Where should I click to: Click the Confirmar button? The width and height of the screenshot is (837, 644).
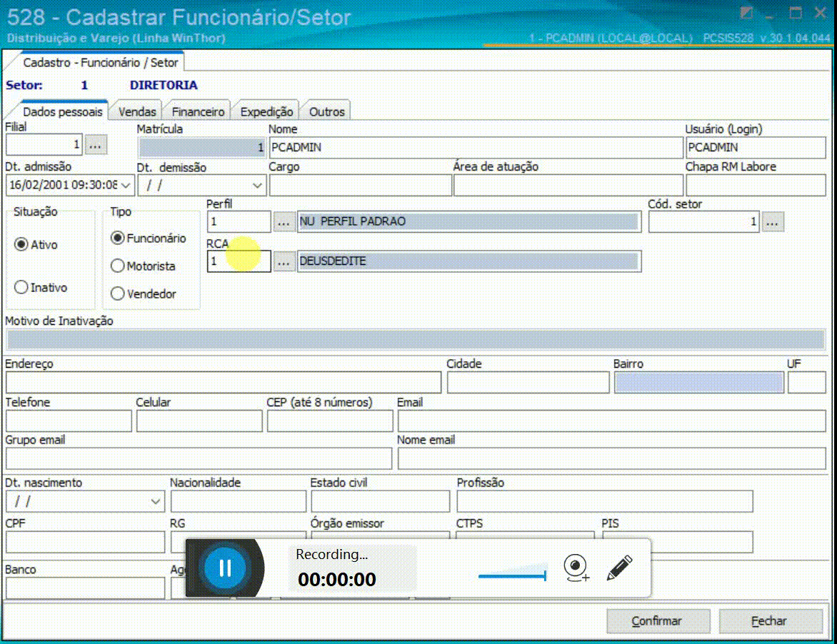(658, 621)
